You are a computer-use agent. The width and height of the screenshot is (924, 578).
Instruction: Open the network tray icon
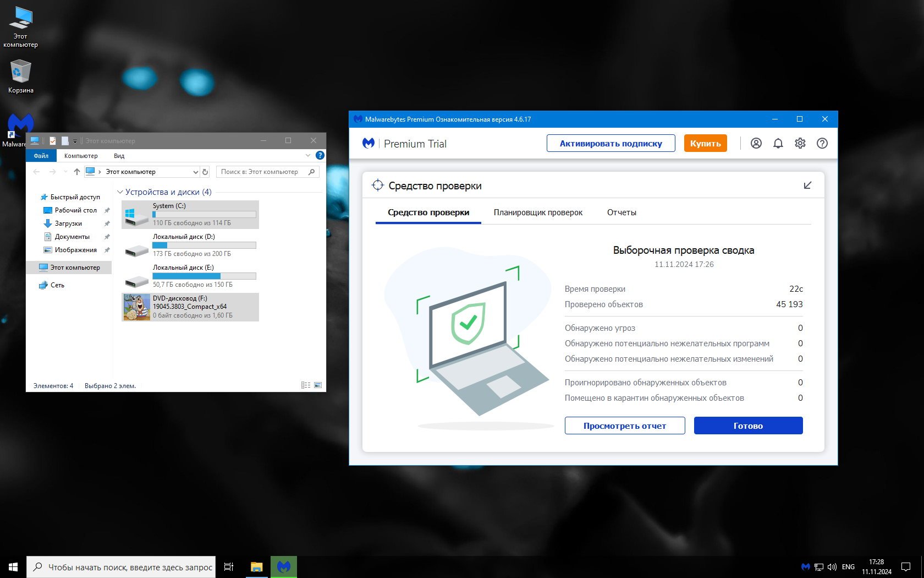click(819, 567)
